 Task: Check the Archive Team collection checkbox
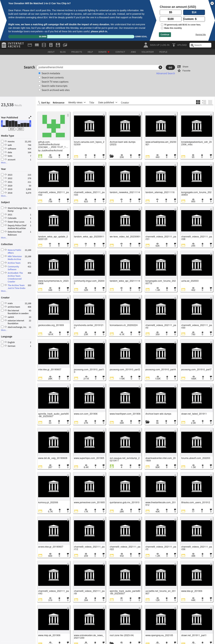(2, 263)
